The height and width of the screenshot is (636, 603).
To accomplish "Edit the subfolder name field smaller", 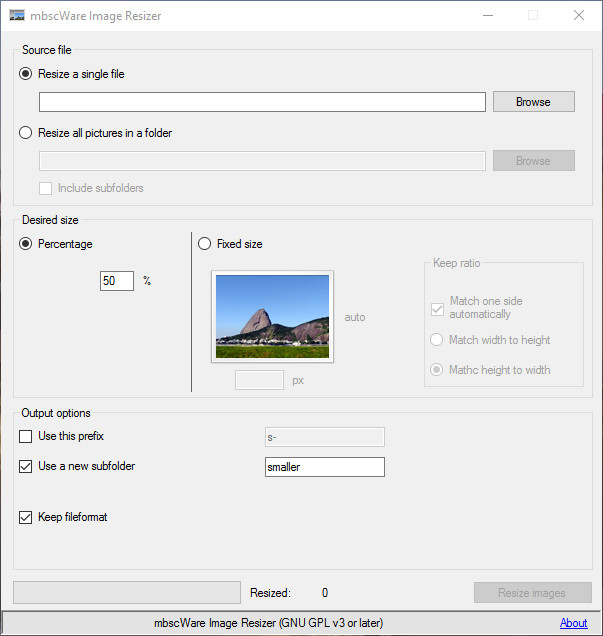I will pyautogui.click(x=325, y=467).
